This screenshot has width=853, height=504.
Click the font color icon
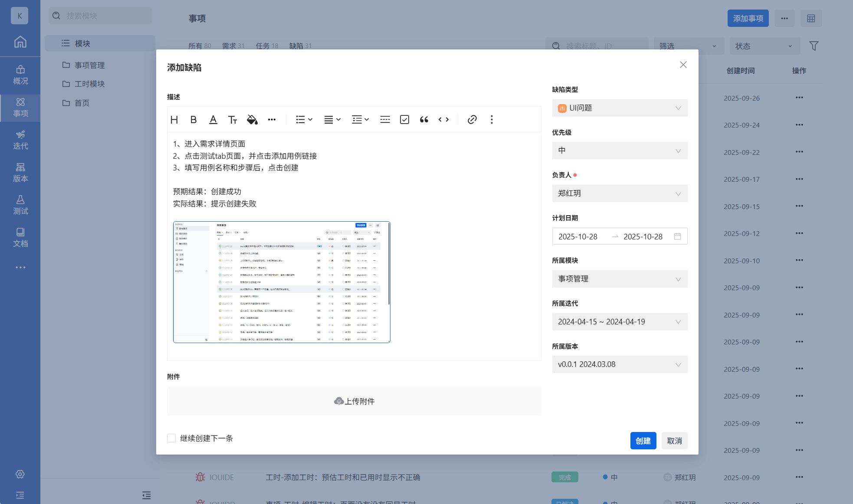tap(213, 120)
